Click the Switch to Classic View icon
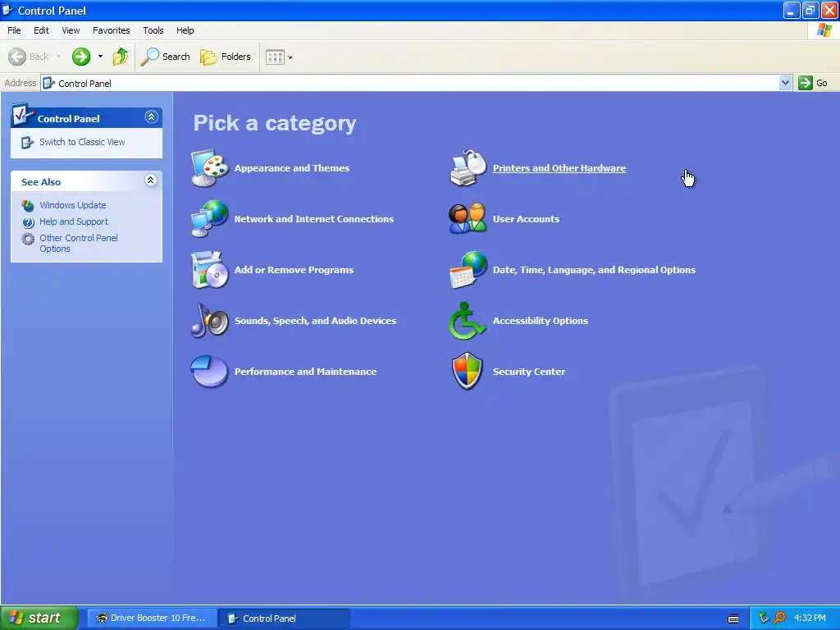The height and width of the screenshot is (630, 840). click(27, 143)
